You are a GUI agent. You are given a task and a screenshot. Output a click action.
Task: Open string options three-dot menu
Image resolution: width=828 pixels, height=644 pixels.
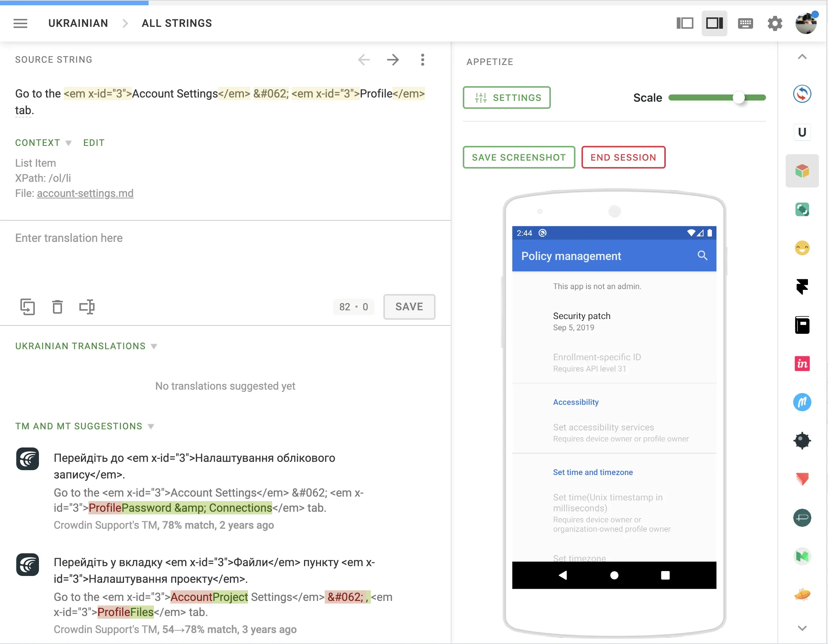click(422, 60)
